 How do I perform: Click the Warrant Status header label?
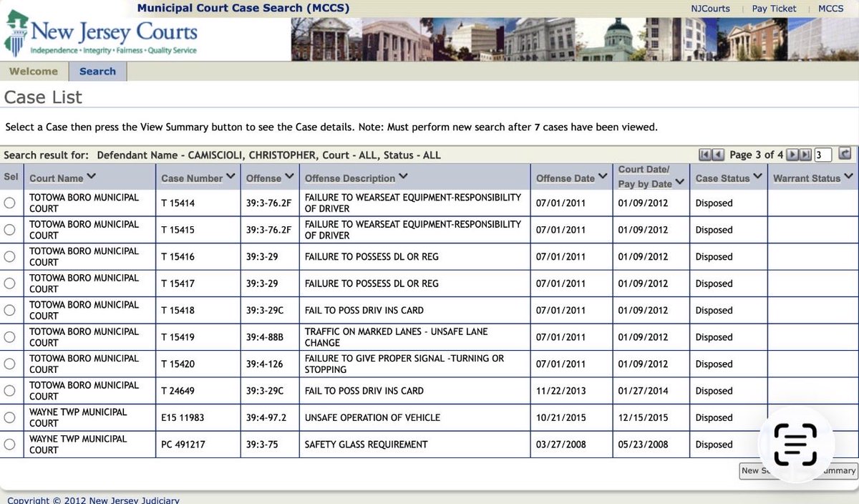tap(807, 178)
